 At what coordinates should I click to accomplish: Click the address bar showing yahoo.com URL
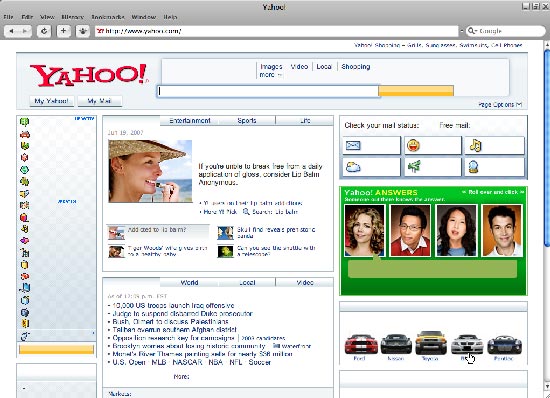click(277, 31)
